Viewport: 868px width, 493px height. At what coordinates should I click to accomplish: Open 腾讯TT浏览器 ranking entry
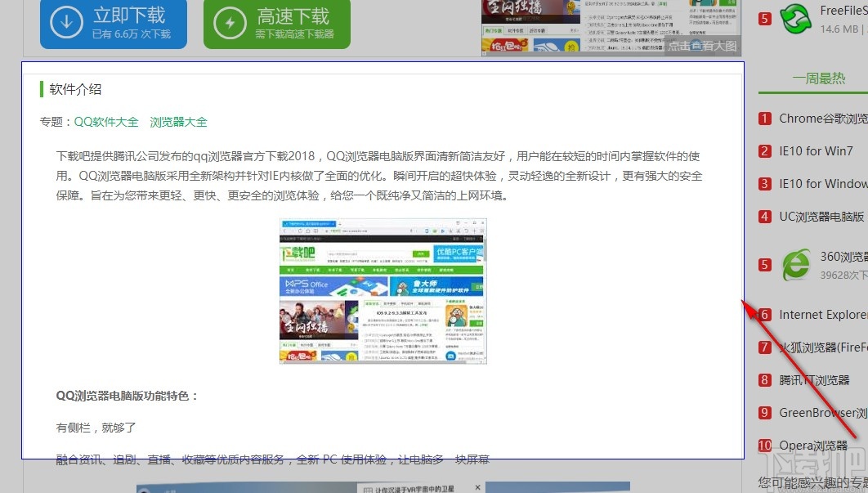click(814, 380)
